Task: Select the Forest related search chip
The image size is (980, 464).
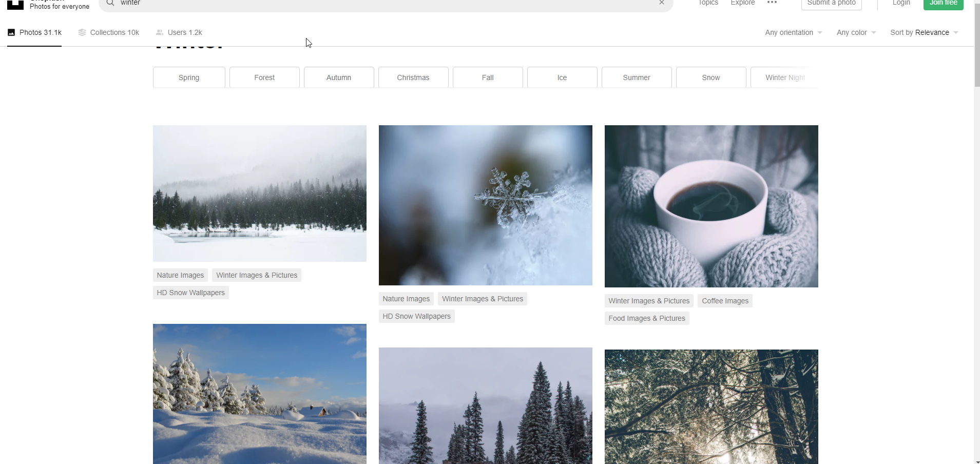Action: 264,78
